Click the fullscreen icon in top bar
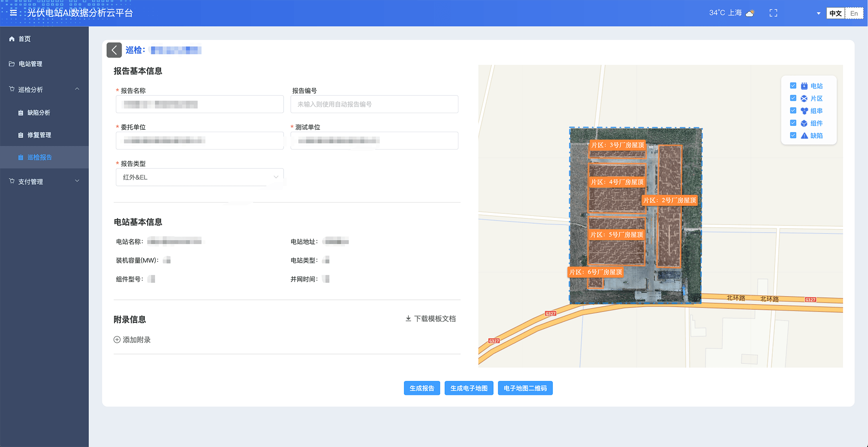The height and width of the screenshot is (447, 868). pos(773,13)
